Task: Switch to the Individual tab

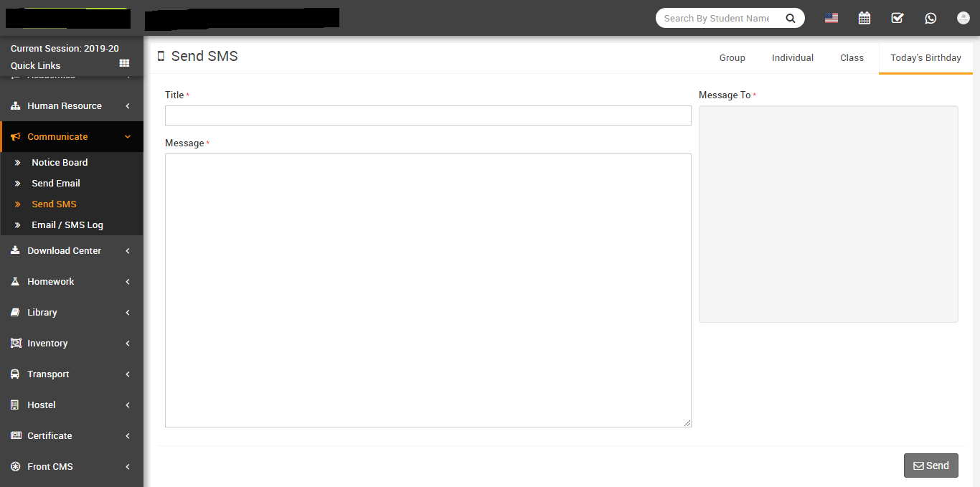Action: (x=792, y=58)
